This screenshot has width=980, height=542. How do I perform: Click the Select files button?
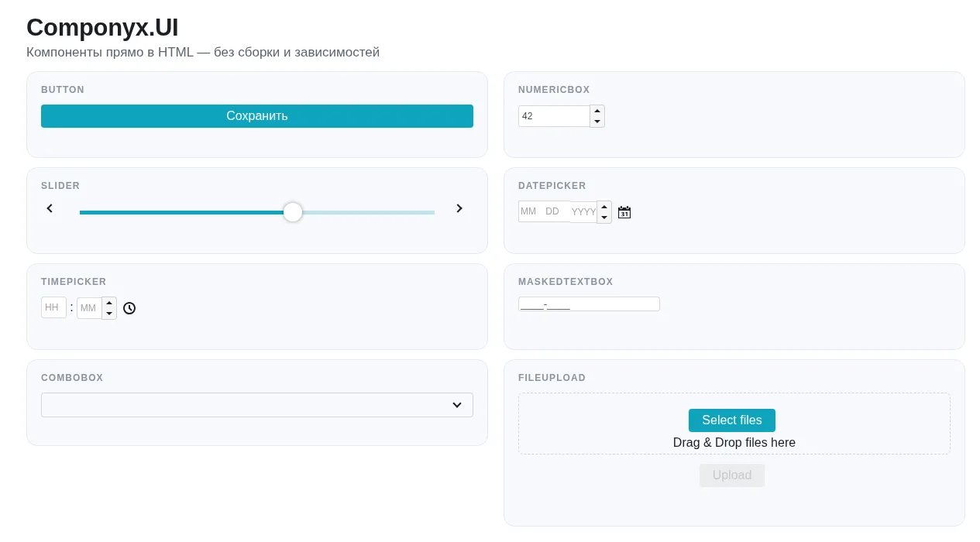click(x=732, y=420)
